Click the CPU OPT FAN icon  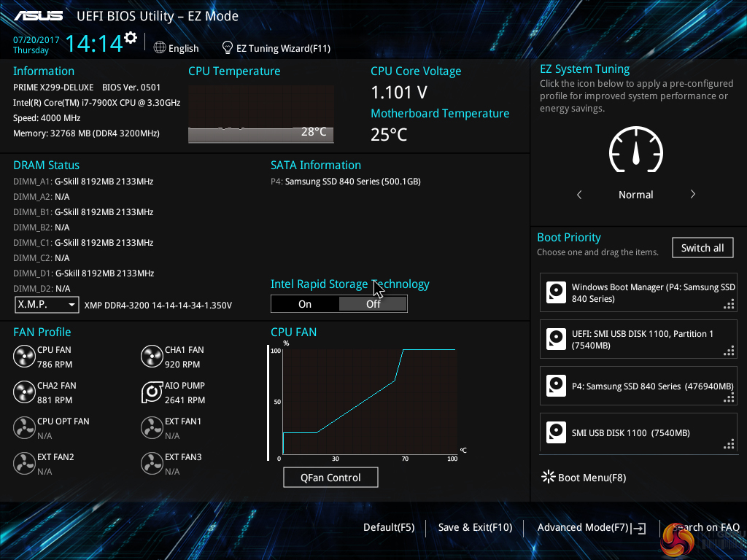(24, 428)
